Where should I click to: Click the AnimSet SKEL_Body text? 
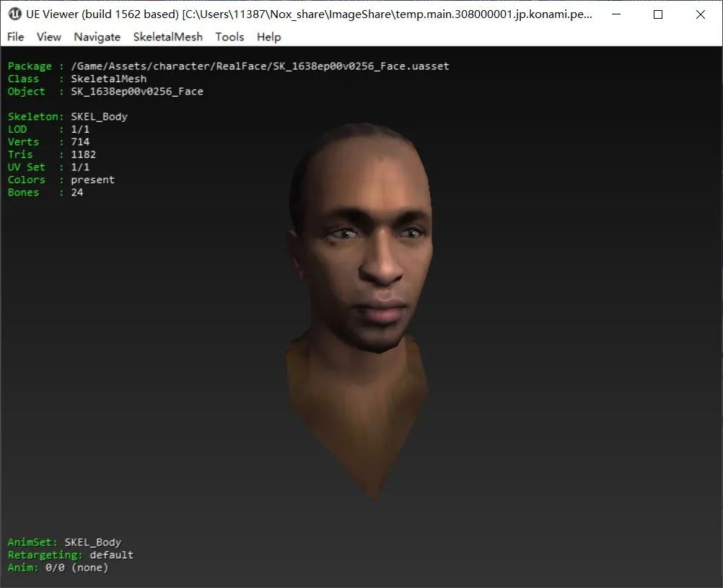tap(92, 543)
